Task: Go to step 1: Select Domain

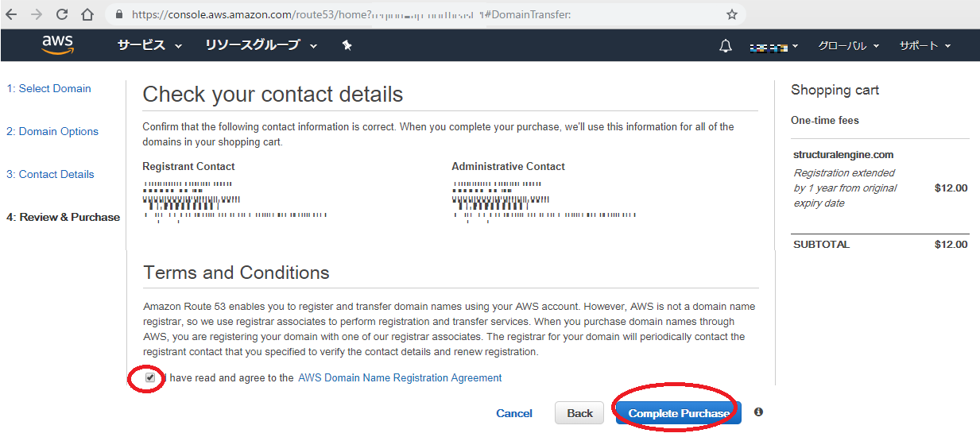Action: (x=48, y=88)
